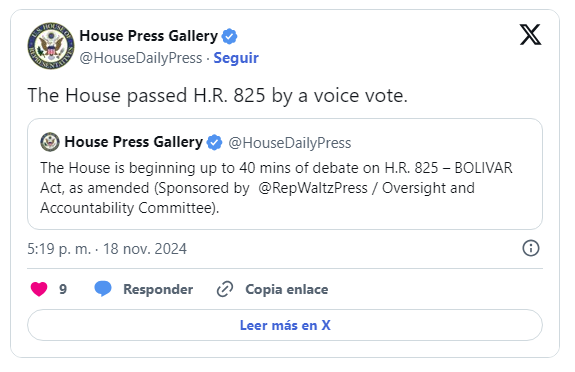Follow the account via the Seguir link

236,58
